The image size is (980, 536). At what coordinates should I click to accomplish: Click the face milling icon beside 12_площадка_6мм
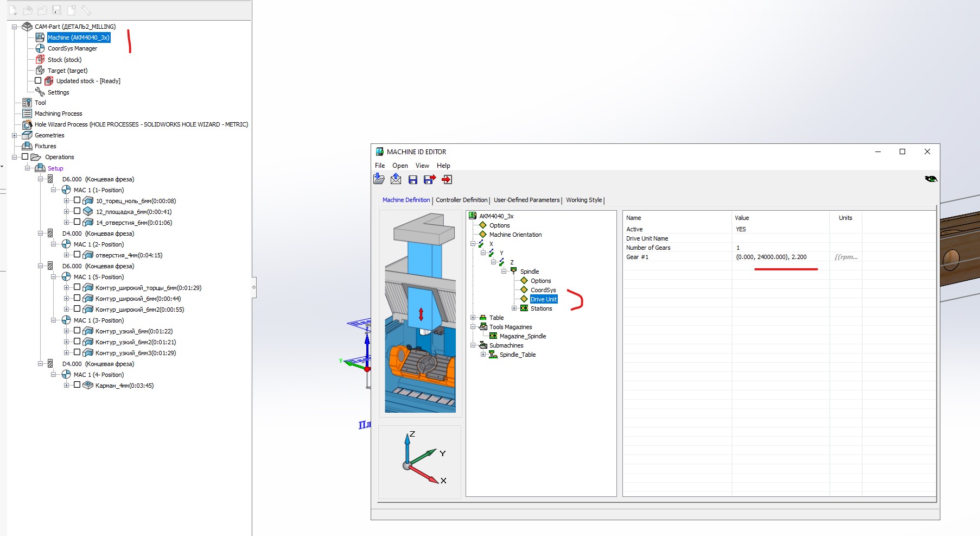[88, 211]
